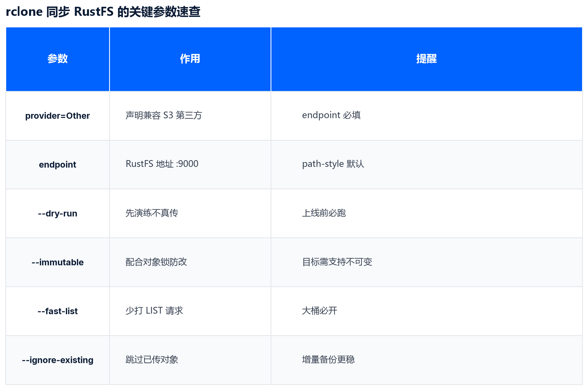Click the '配合对象锁防改' cell
This screenshot has height=390, width=588.
click(x=190, y=263)
